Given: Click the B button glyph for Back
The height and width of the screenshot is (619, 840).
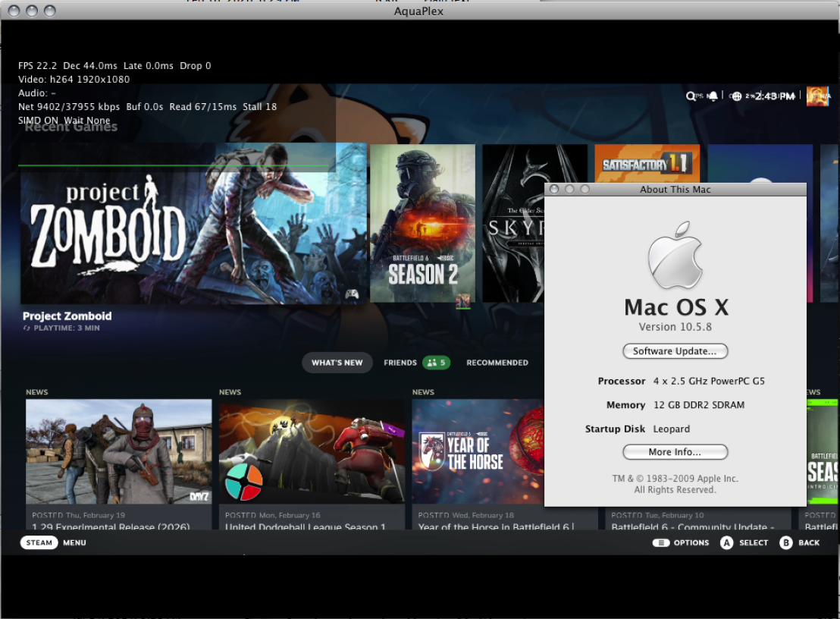Looking at the screenshot, I should pos(786,543).
